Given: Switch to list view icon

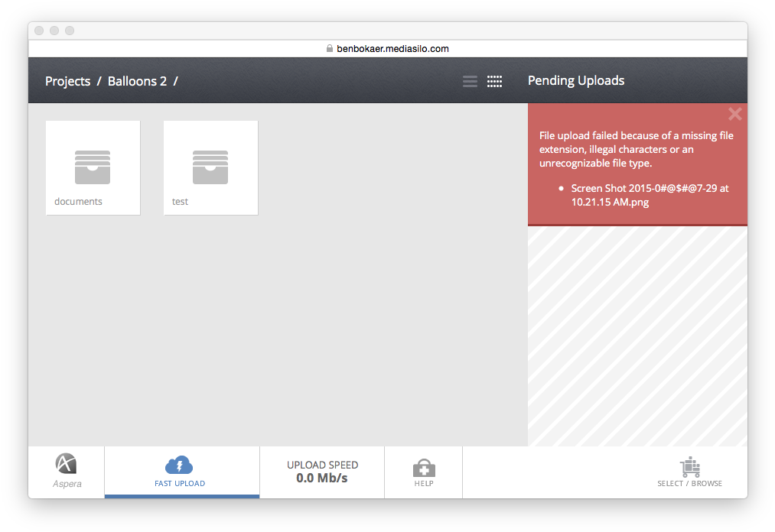Looking at the screenshot, I should (x=470, y=82).
